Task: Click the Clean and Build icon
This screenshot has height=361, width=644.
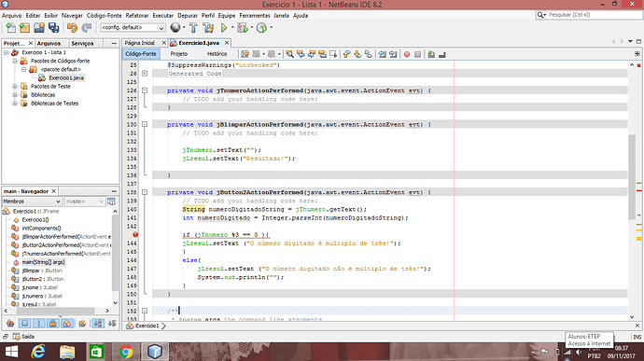Action: point(208,27)
